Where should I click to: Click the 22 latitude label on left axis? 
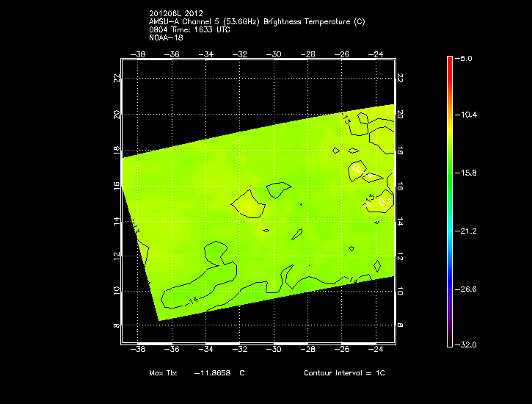pos(116,78)
